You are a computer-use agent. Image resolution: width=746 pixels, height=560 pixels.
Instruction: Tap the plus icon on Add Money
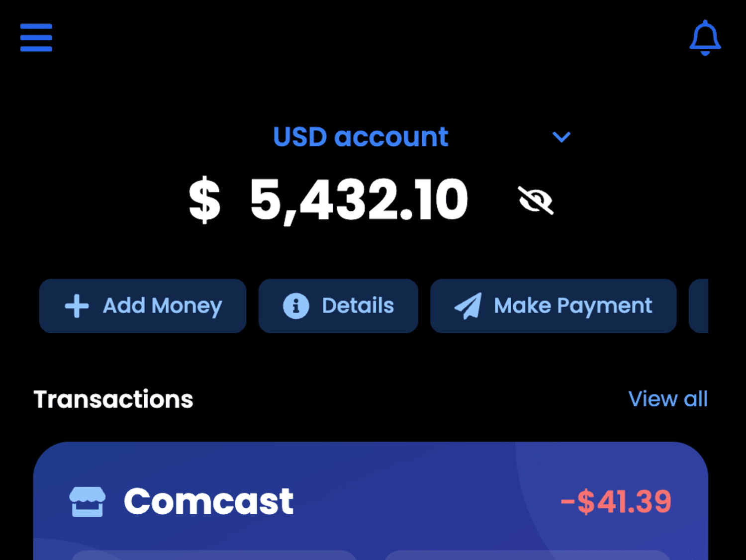[77, 306]
